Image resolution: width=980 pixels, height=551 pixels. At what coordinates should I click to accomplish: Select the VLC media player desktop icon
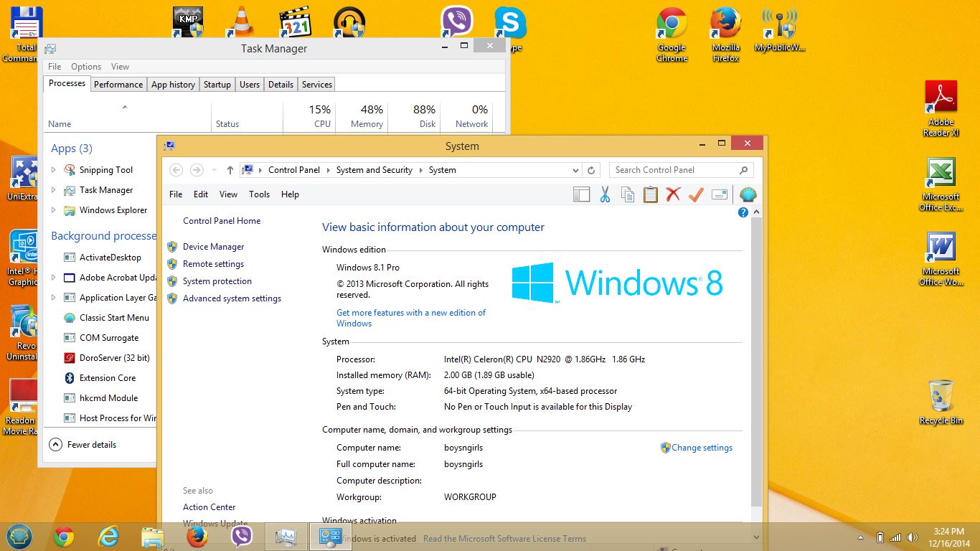(242, 22)
